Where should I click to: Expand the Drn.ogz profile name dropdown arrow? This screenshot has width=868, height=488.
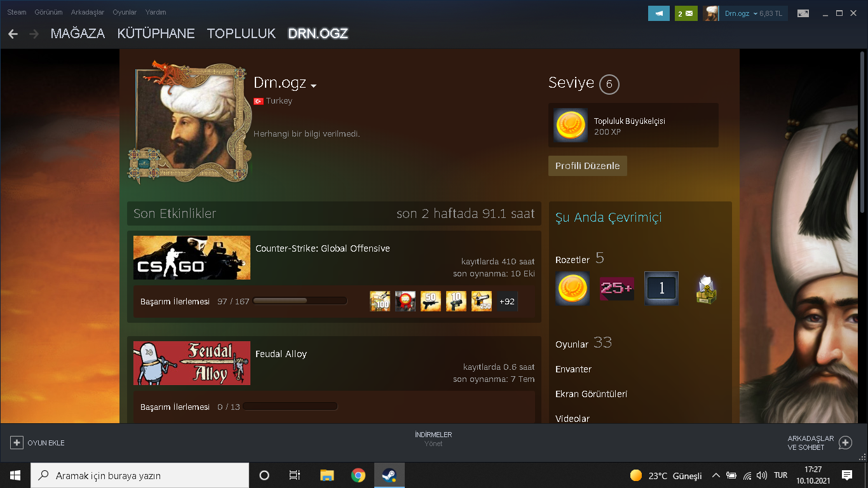pos(313,86)
